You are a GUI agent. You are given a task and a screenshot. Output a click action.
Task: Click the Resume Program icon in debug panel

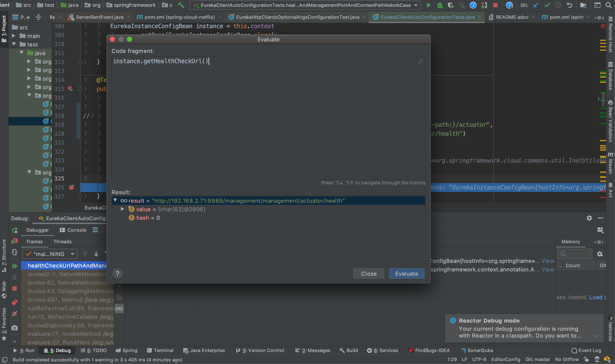[x=15, y=266]
